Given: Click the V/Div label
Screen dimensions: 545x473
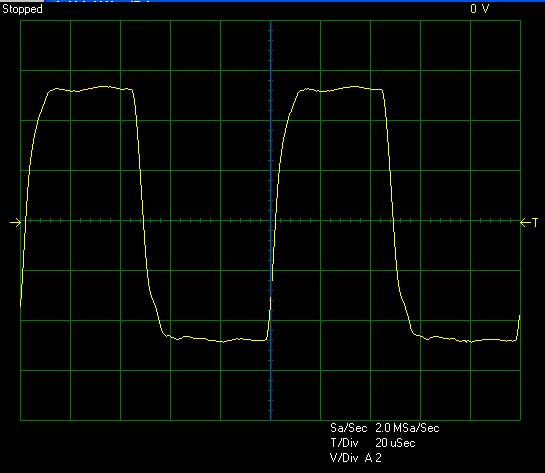Looking at the screenshot, I should pyautogui.click(x=344, y=458).
